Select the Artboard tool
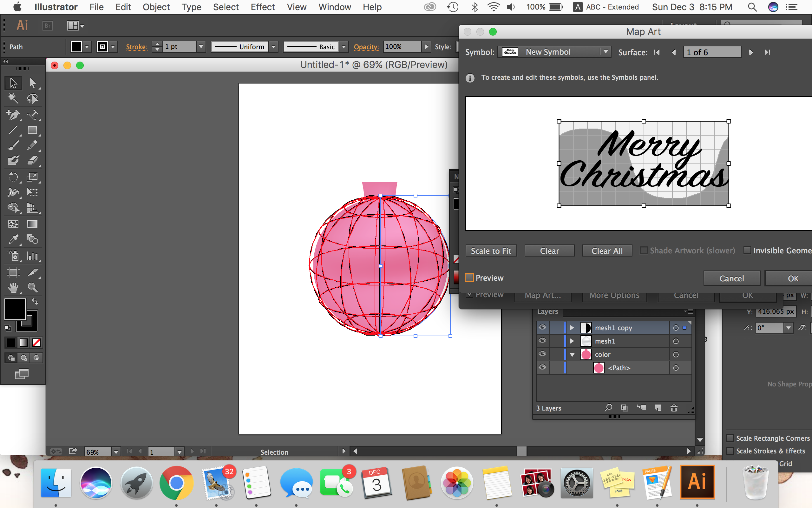 [x=13, y=272]
